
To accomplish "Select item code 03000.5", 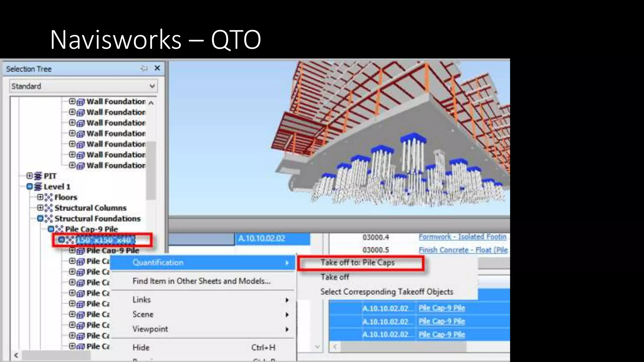I will [375, 250].
